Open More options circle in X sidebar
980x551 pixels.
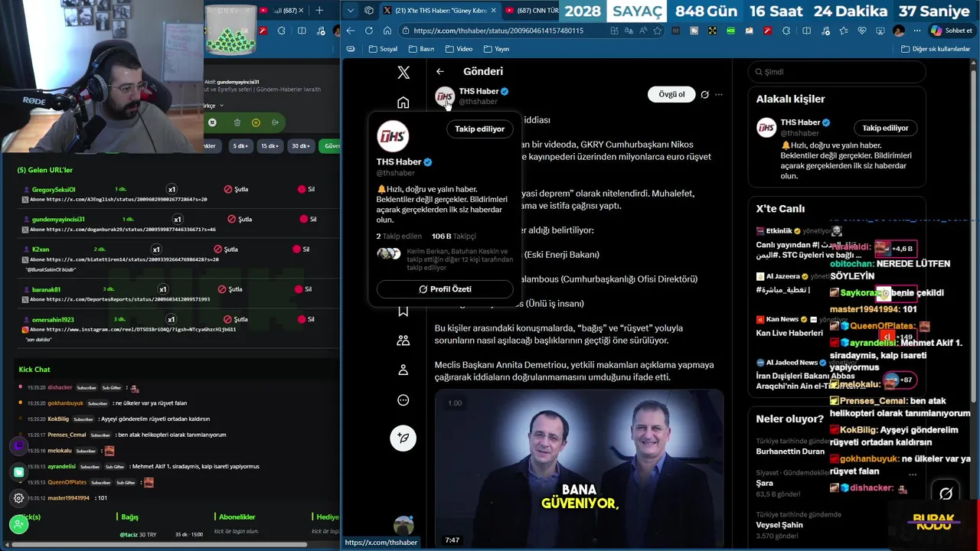coord(403,400)
